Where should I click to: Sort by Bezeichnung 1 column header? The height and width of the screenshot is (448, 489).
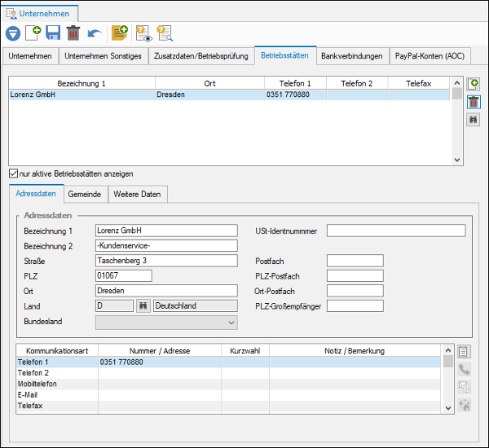click(81, 84)
